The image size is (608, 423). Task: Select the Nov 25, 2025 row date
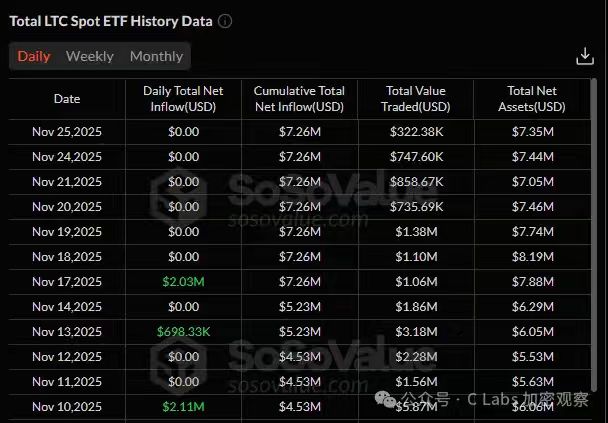coord(67,132)
